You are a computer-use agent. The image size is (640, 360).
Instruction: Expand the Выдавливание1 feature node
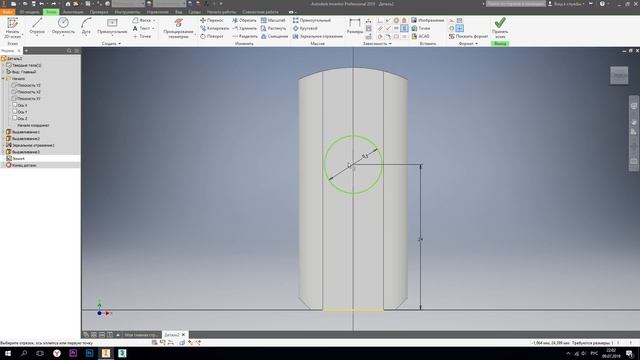(3, 132)
